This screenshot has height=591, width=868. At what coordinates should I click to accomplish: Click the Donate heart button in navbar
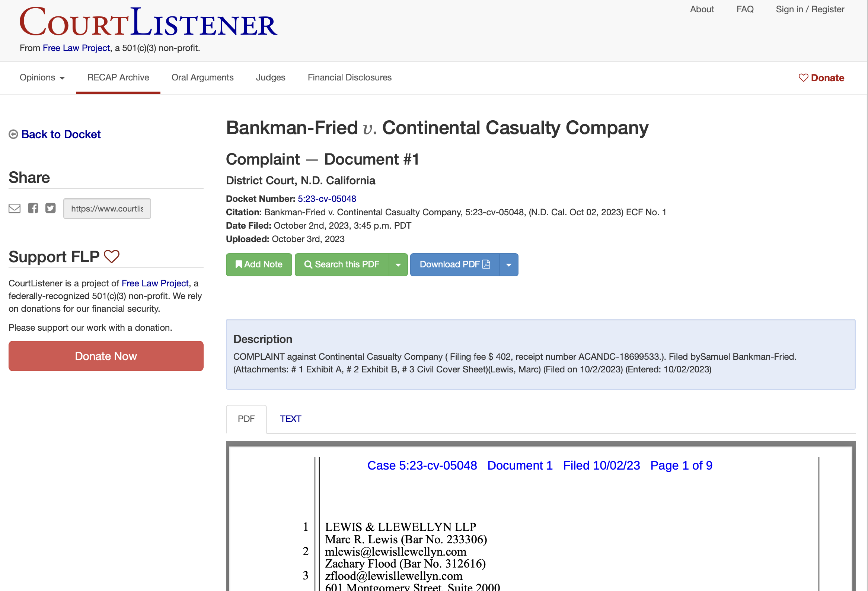click(822, 77)
